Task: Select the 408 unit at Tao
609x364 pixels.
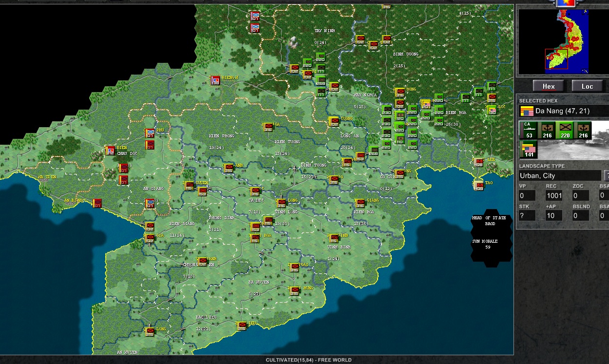Action: point(479,185)
